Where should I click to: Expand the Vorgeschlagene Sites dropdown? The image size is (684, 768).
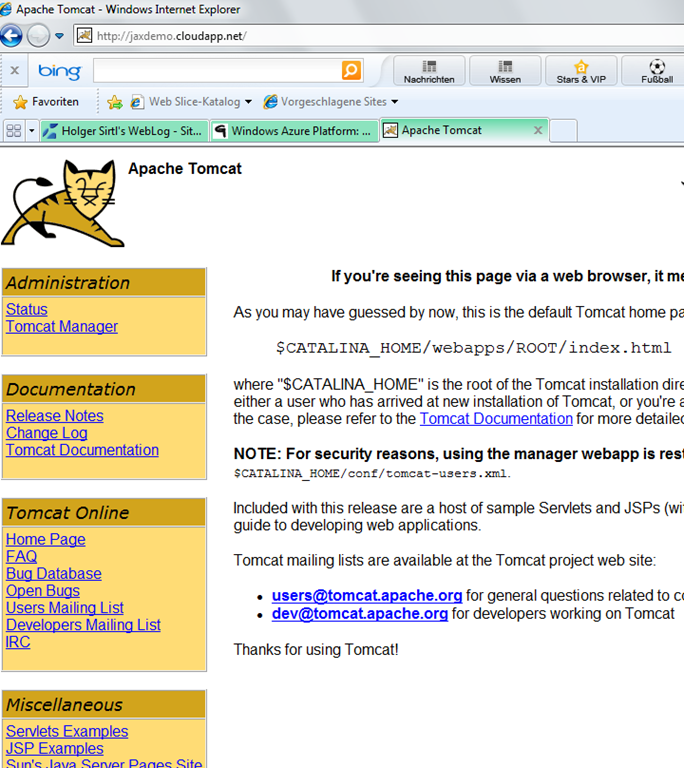394,102
